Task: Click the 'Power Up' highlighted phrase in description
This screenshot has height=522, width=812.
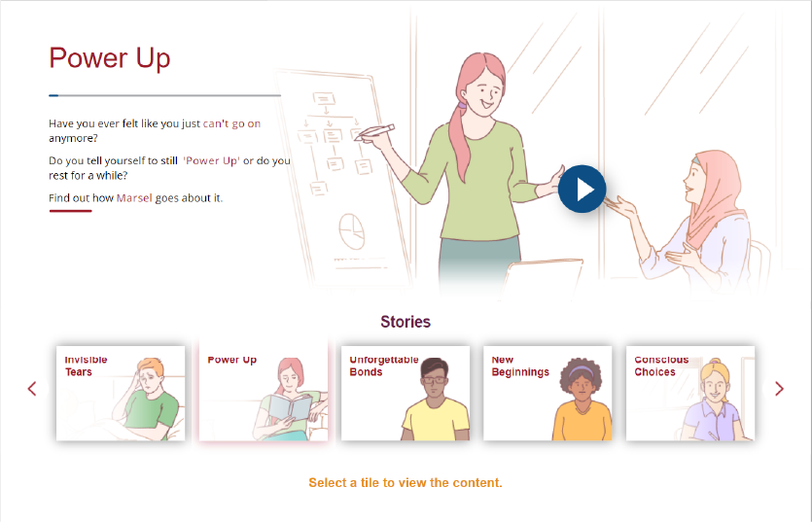Action: click(211, 160)
